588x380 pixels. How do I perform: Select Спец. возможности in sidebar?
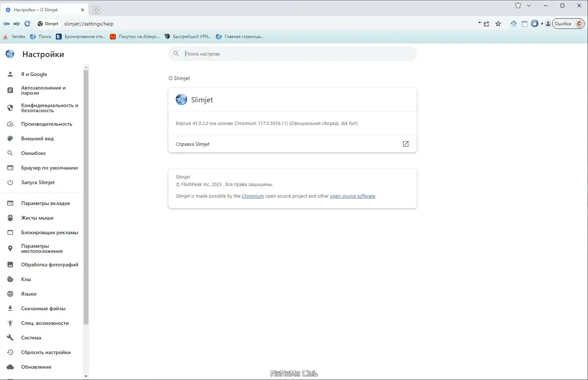tap(42, 323)
